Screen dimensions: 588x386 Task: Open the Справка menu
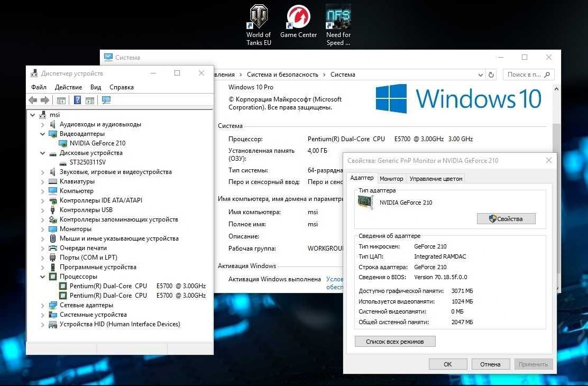pos(122,87)
